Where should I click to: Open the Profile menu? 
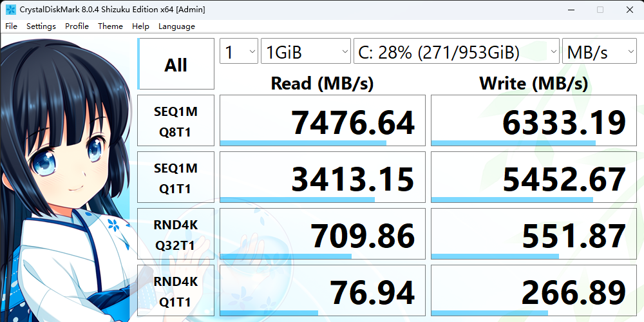(x=77, y=26)
